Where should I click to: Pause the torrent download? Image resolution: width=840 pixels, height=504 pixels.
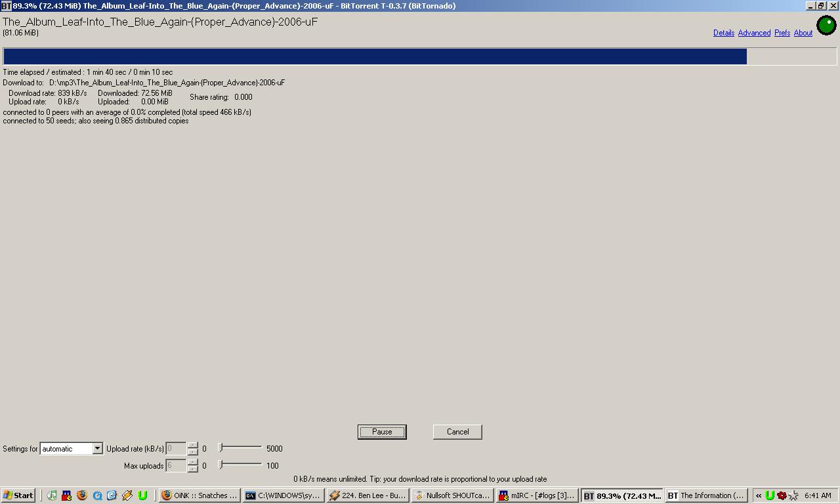[382, 432]
